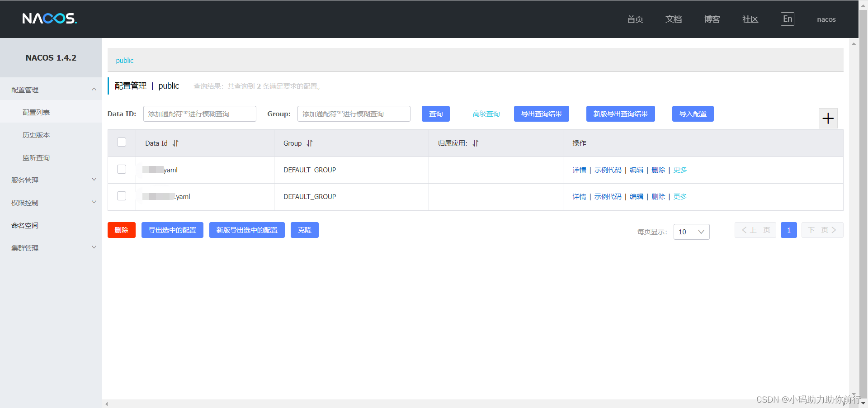
Task: Sort by 归属应用 column arrows
Action: pos(476,143)
